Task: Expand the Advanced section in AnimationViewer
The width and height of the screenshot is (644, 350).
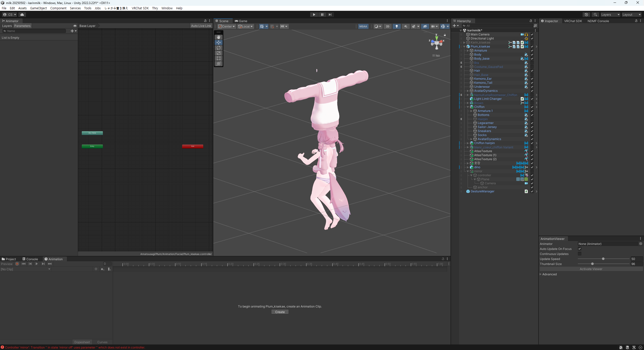Action: [541, 274]
